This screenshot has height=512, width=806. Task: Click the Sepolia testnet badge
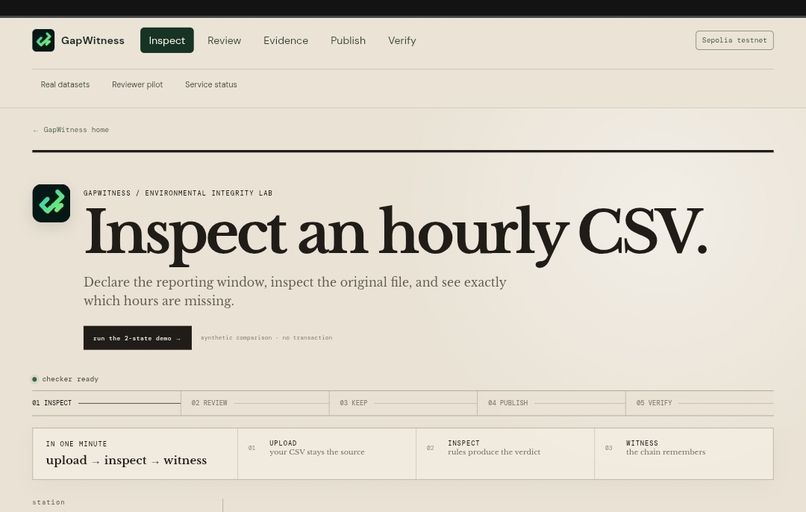click(x=734, y=40)
